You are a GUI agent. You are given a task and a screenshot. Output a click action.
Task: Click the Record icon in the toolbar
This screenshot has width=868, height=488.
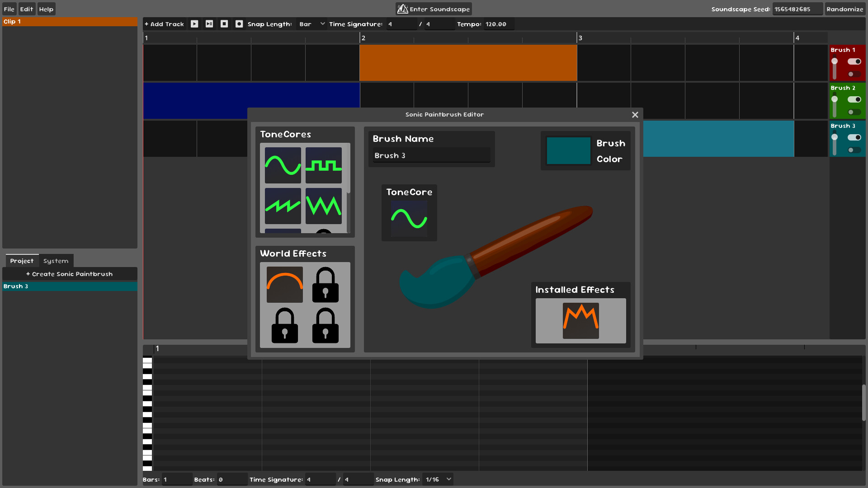tap(239, 24)
